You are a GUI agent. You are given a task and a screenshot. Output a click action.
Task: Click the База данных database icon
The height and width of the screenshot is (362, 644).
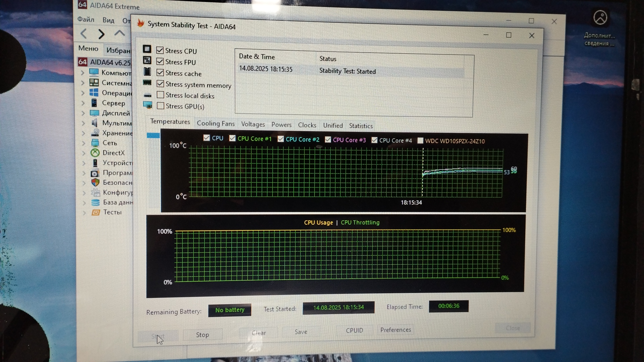(96, 202)
